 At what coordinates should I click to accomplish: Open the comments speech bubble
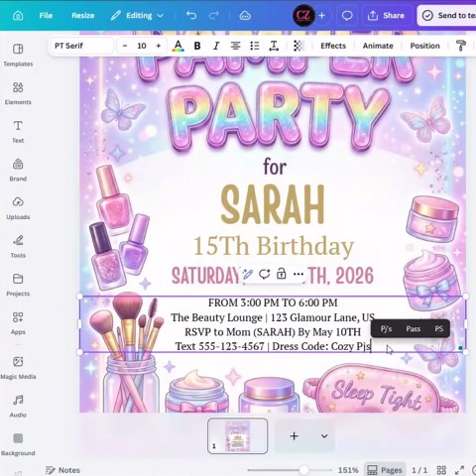[347, 16]
